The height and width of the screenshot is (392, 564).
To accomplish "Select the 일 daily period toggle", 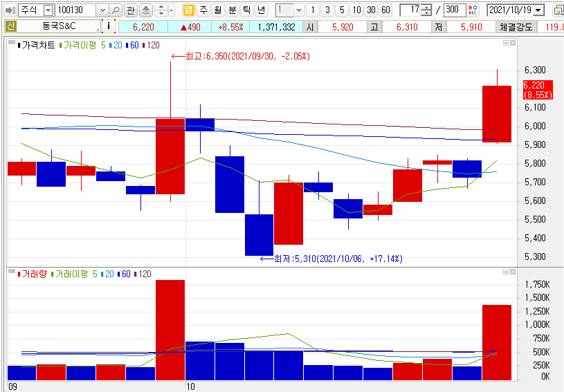I will click(188, 10).
